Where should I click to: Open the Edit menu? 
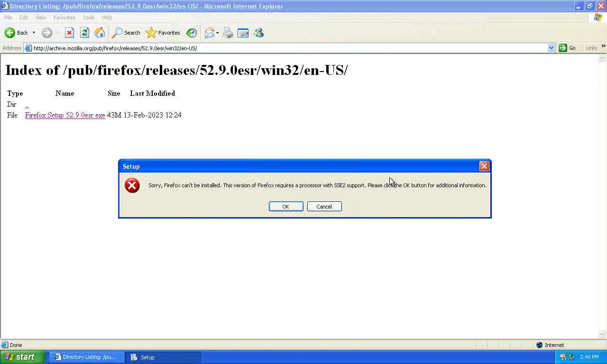(x=24, y=18)
